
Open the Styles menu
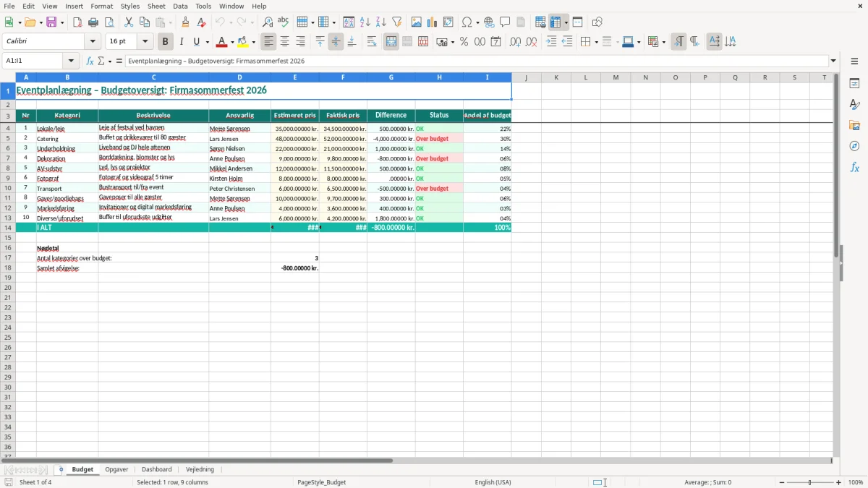tap(130, 6)
